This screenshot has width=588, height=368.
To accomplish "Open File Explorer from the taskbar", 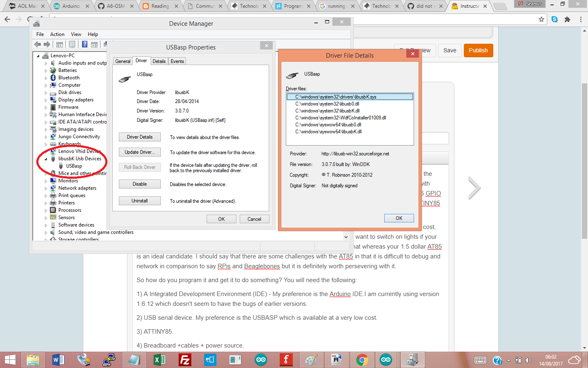I will pos(33,360).
